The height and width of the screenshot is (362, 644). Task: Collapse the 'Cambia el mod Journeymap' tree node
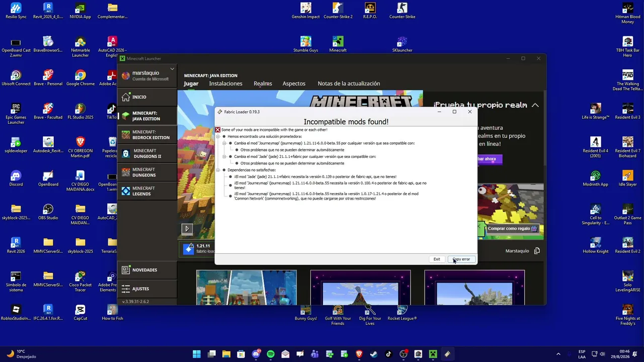point(224,143)
